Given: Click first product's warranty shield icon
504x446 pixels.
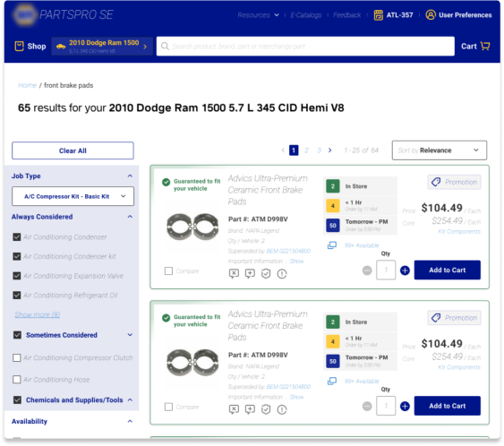Looking at the screenshot, I should 266,274.
